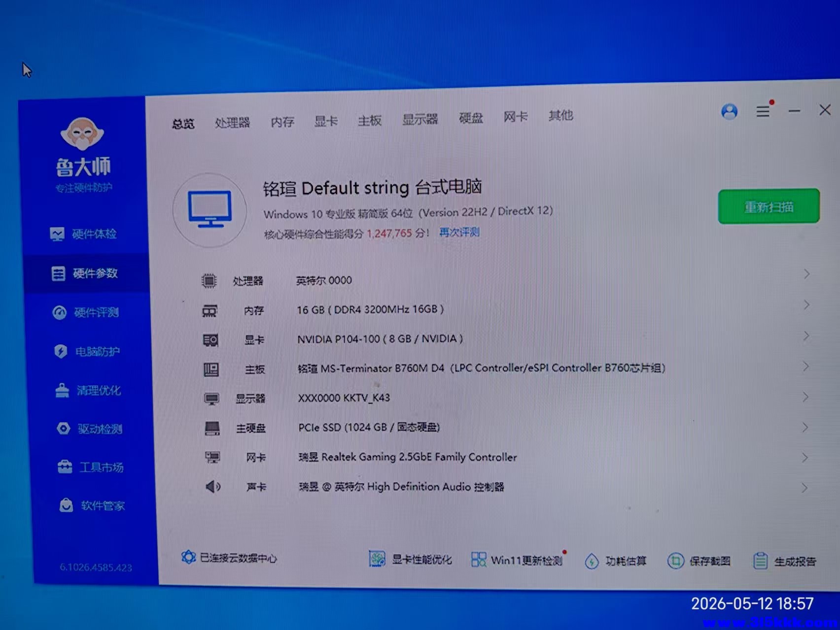Click High Definition Audio 控制器 text

point(435,487)
